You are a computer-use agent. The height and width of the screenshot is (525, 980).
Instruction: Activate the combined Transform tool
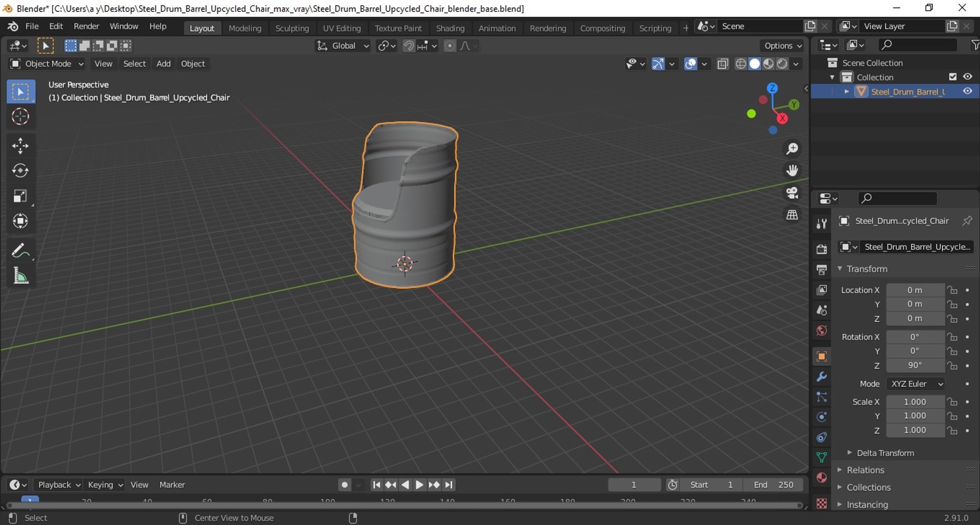pyautogui.click(x=21, y=221)
